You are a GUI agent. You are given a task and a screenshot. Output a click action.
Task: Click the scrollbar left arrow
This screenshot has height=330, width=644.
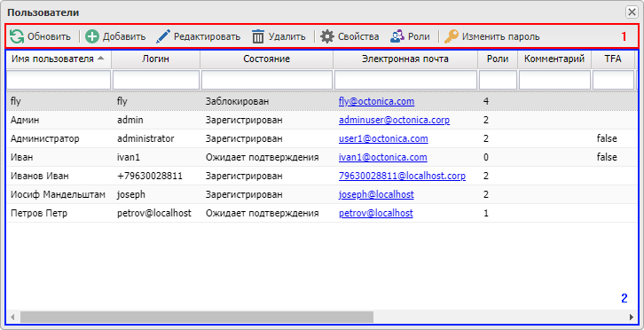tap(12, 317)
